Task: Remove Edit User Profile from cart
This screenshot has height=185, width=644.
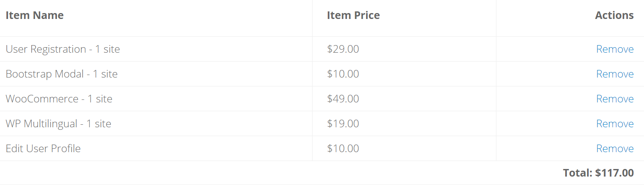Action: click(614, 149)
